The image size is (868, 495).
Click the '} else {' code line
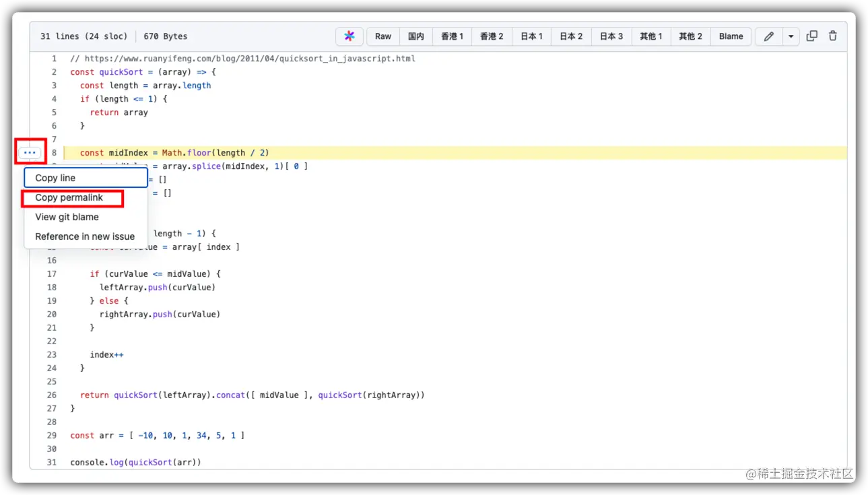click(109, 301)
